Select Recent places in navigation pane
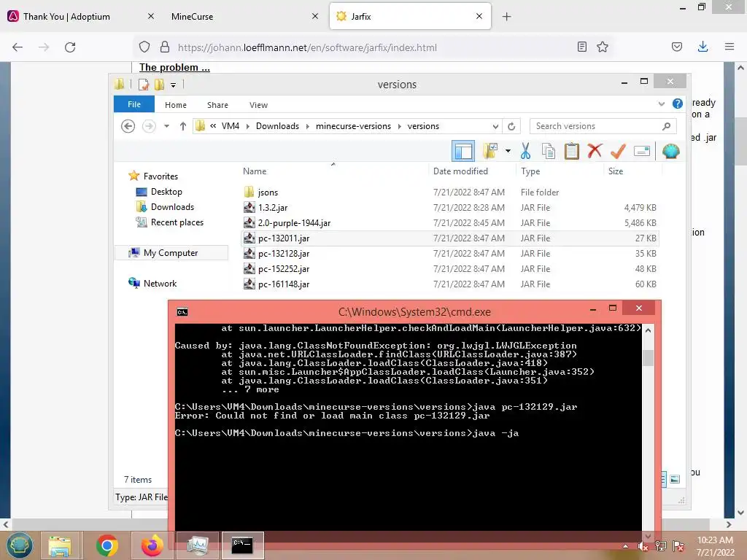The width and height of the screenshot is (747, 560). pyautogui.click(x=177, y=222)
